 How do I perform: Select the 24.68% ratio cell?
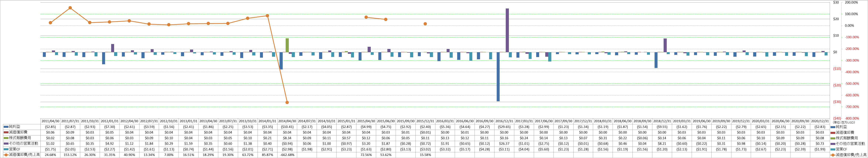[50, 155]
